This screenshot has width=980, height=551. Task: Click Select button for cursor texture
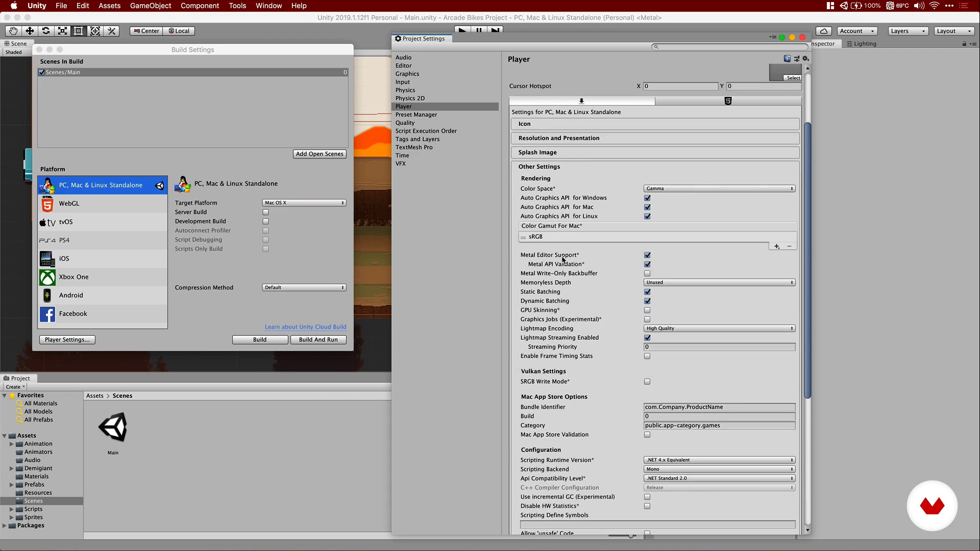click(x=793, y=78)
